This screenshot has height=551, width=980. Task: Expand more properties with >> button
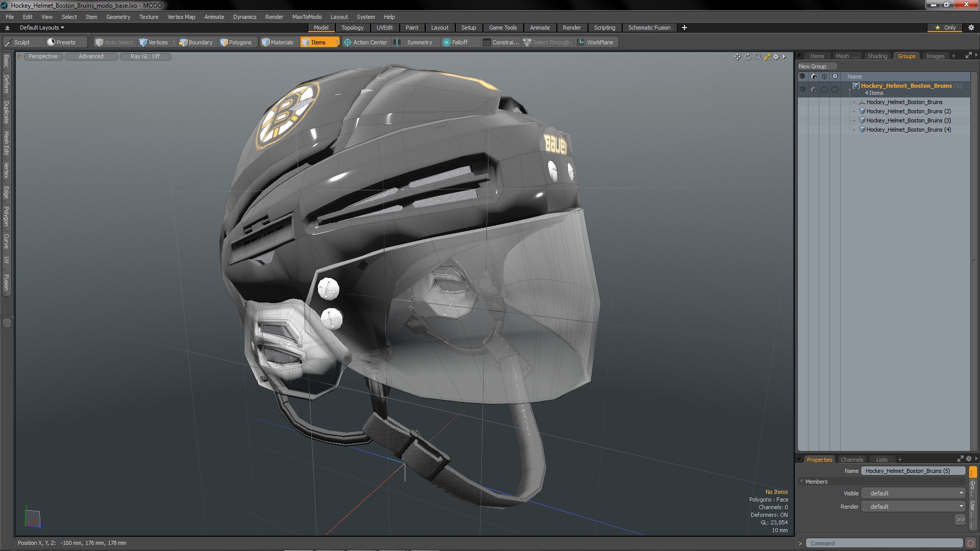click(960, 520)
